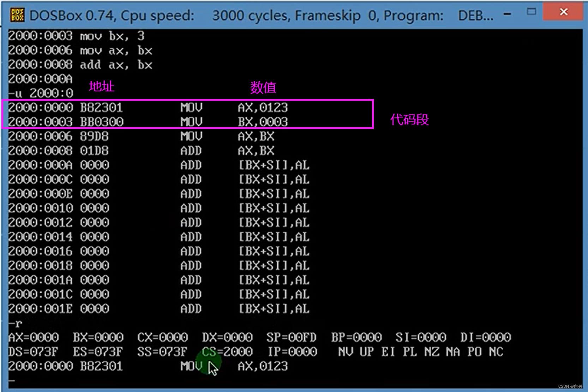Click the DOSBox title bar text
This screenshot has height=392, width=588.
coord(261,16)
